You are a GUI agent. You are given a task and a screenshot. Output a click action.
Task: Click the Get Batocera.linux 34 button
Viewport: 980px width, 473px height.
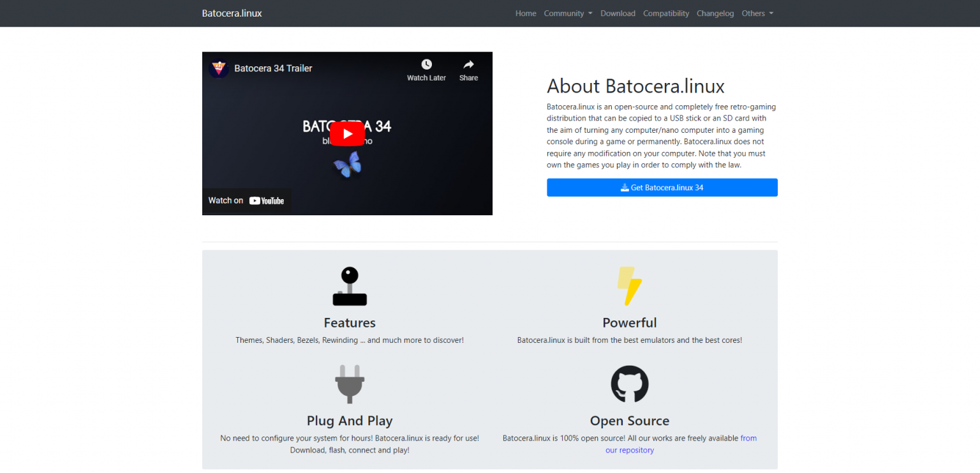[x=662, y=187]
